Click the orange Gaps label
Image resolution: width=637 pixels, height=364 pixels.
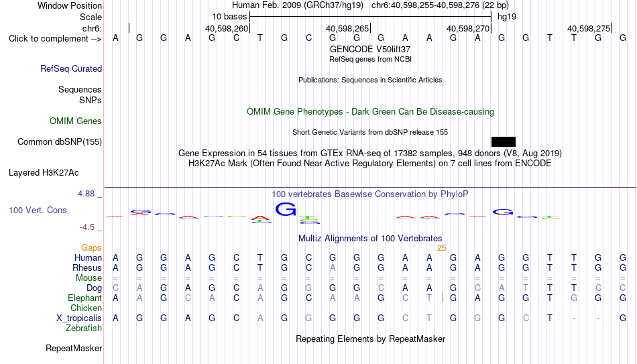[91, 248]
